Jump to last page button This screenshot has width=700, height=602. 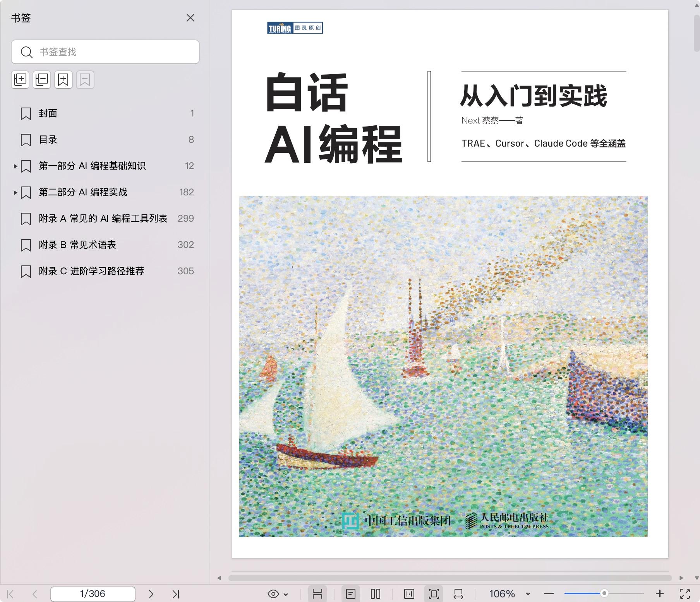point(176,594)
